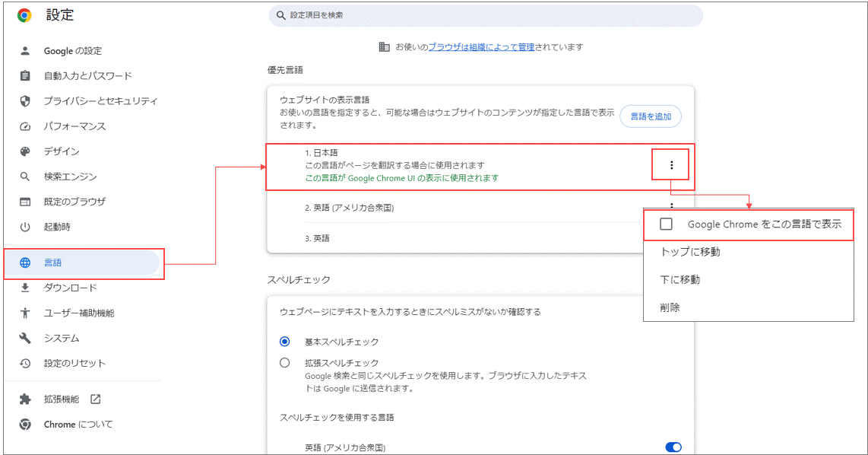Choose トップに移動 from the context menu

click(x=689, y=252)
